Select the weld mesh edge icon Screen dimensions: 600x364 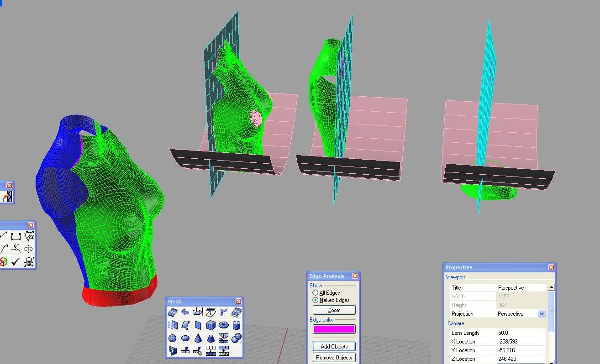(x=185, y=351)
